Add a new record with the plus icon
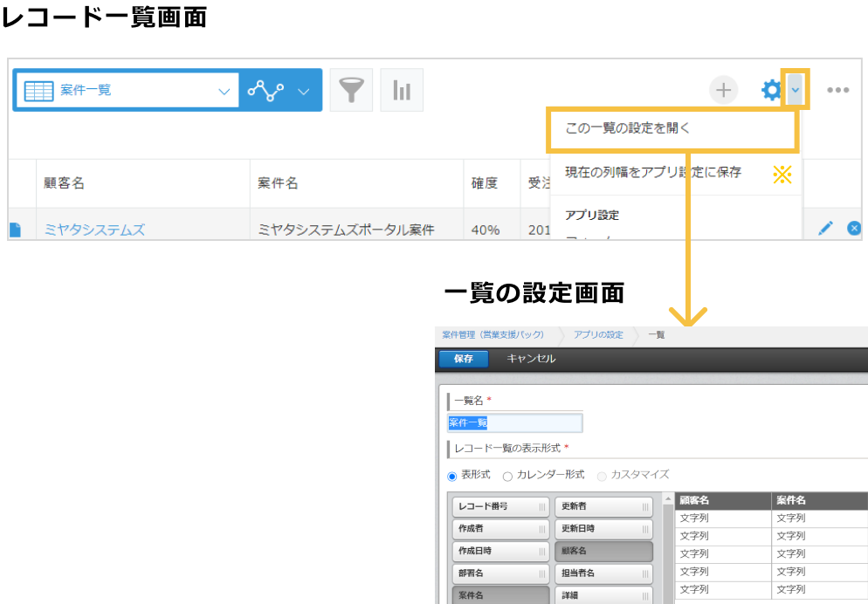The height and width of the screenshot is (604, 868). coord(723,89)
